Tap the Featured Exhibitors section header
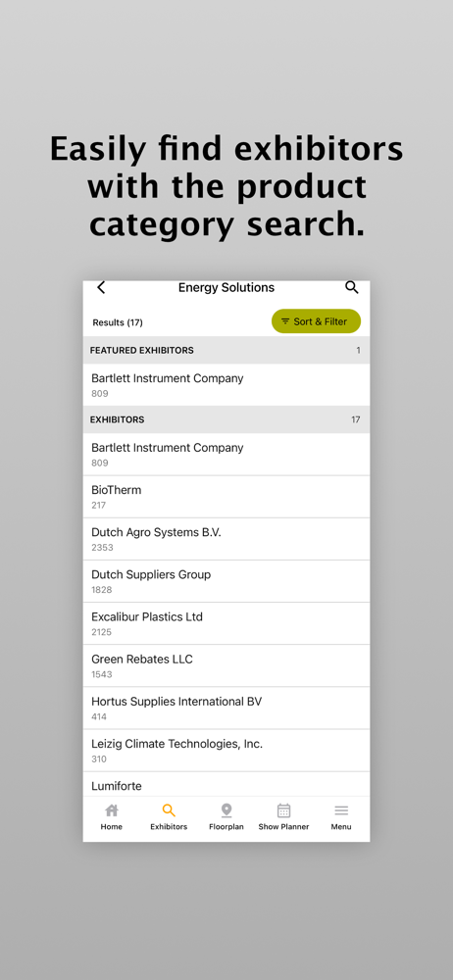This screenshot has height=980, width=453. [226, 350]
